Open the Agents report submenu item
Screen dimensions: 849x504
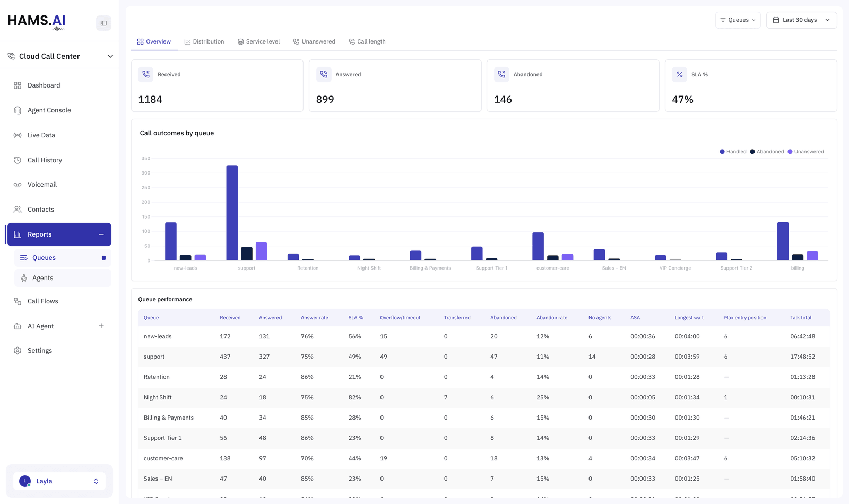pos(63,278)
